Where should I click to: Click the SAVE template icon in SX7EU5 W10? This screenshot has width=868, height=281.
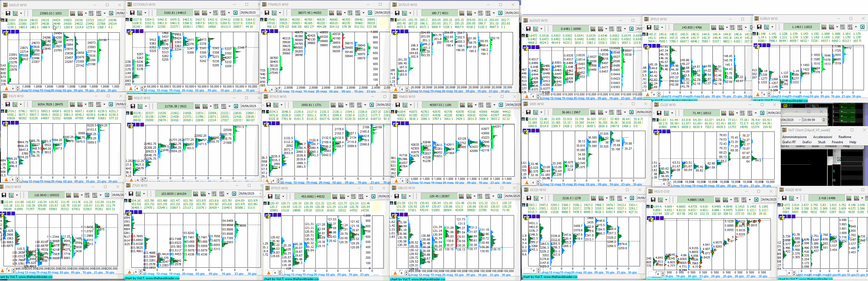462,13
